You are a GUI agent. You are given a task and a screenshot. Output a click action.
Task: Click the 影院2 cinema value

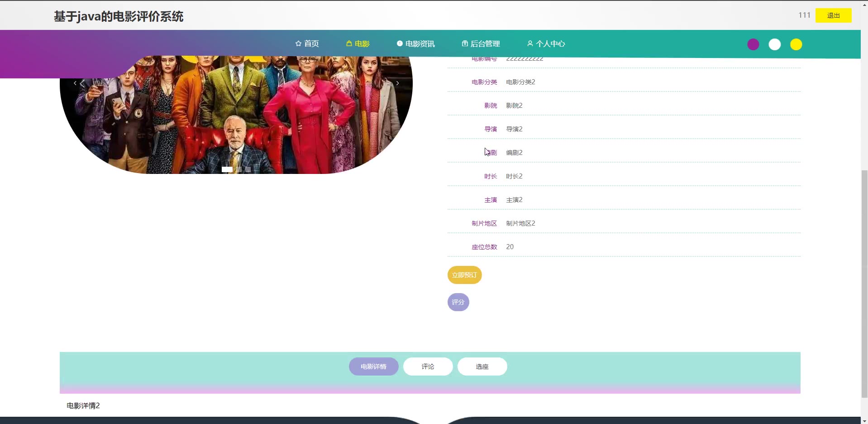(514, 106)
